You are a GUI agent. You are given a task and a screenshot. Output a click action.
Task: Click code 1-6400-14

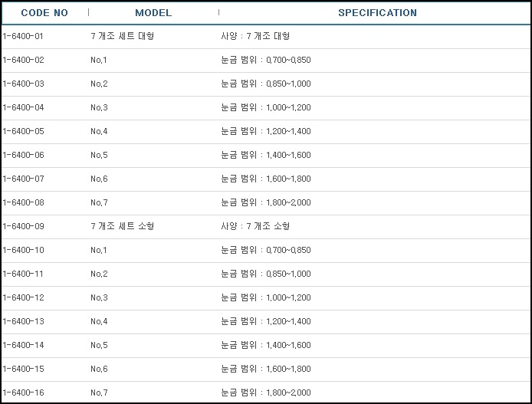(x=24, y=345)
